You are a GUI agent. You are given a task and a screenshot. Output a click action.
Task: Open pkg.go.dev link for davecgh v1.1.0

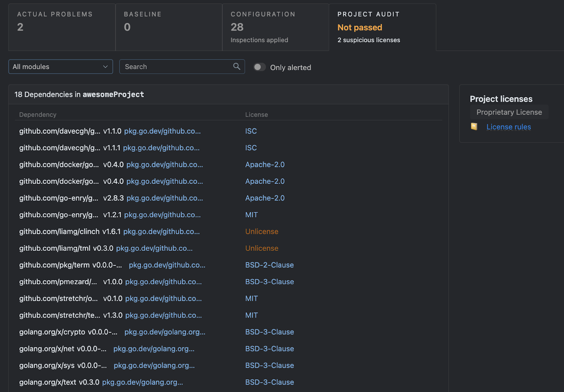(163, 131)
